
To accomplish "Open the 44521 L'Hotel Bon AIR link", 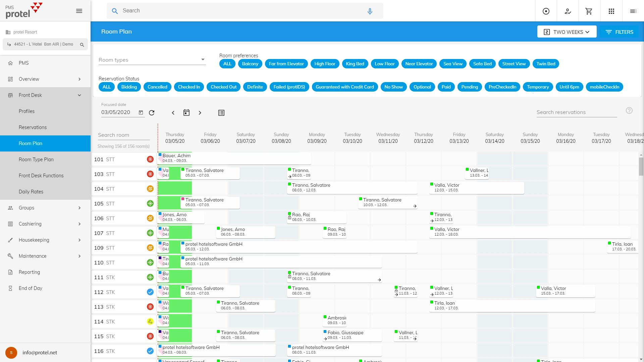I will 44,44.
